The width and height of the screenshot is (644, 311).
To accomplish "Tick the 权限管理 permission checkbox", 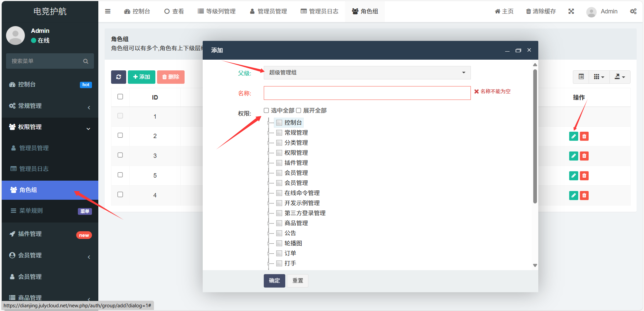I will tap(279, 153).
